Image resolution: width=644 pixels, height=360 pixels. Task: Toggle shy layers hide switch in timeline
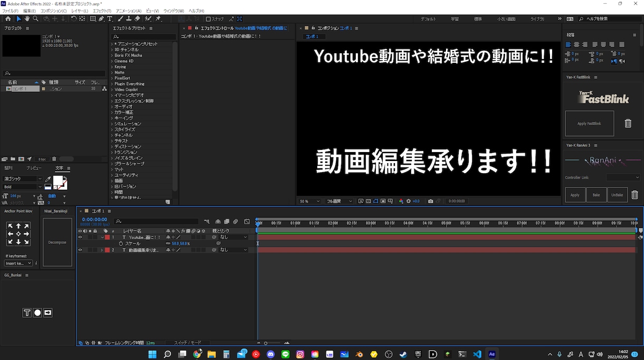point(218,222)
